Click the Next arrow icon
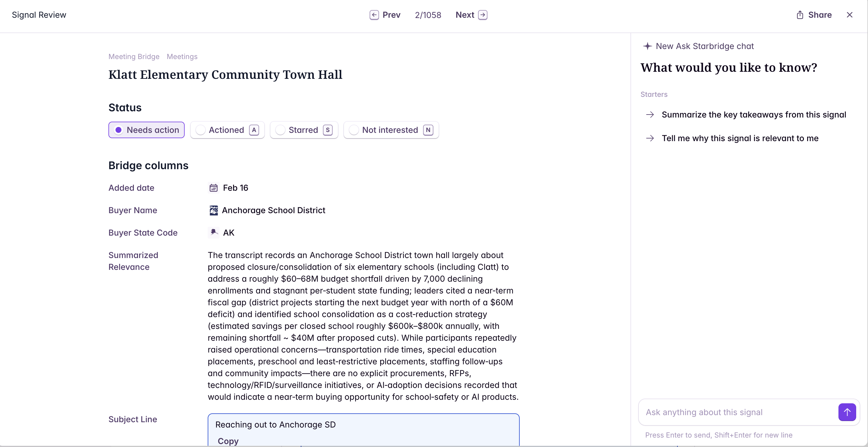The image size is (868, 447). pos(482,15)
